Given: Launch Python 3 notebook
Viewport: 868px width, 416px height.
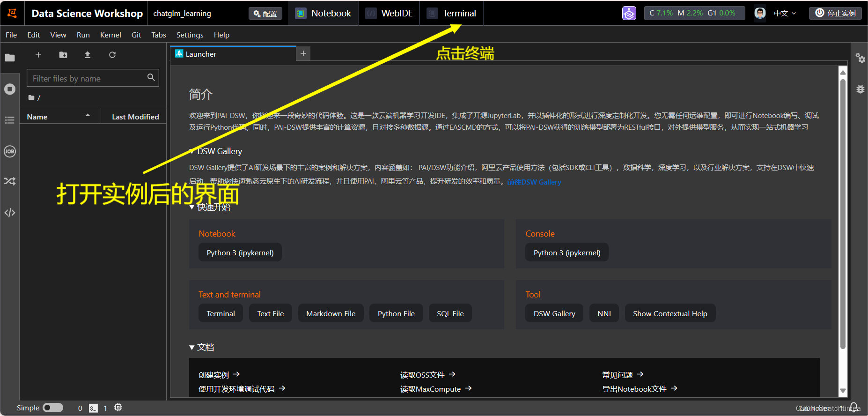Looking at the screenshot, I should (240, 253).
